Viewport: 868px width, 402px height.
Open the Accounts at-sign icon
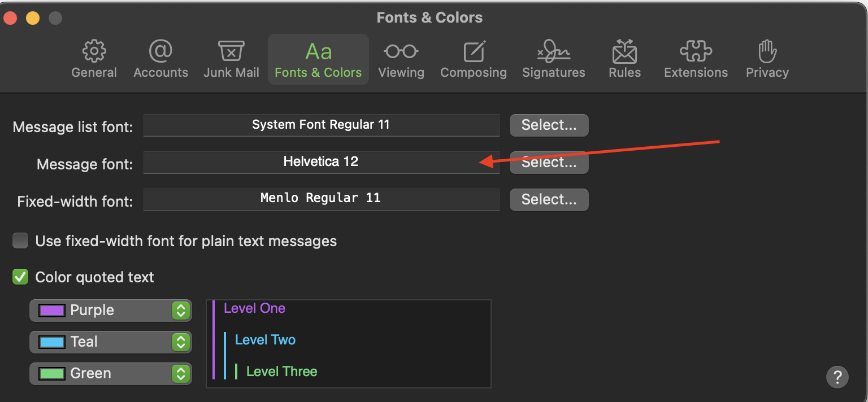[160, 52]
